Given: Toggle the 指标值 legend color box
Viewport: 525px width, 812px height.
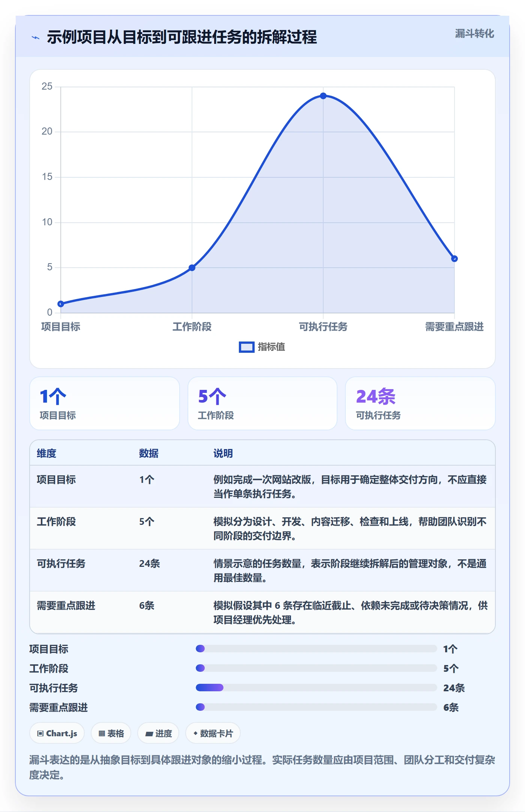Looking at the screenshot, I should click(x=247, y=347).
